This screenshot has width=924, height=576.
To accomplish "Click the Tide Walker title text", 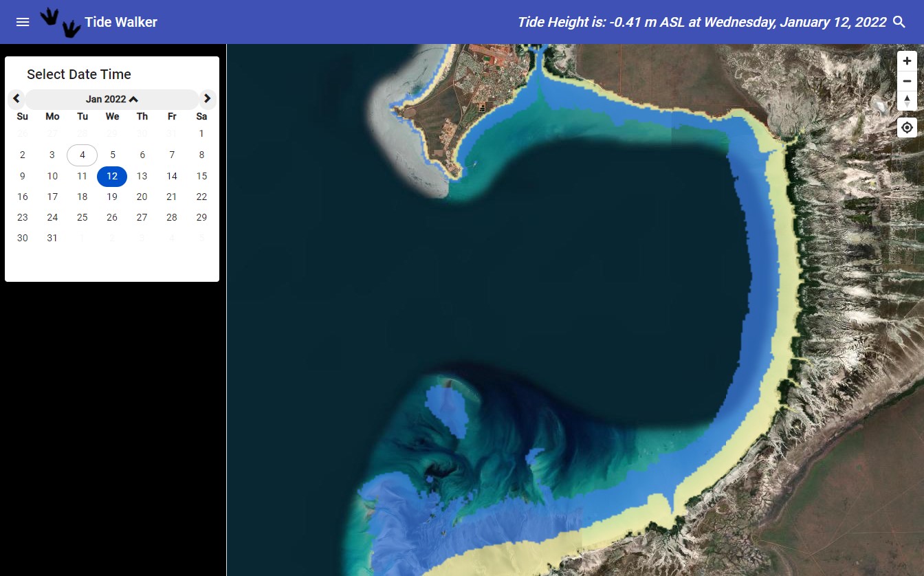I will 120,21.
